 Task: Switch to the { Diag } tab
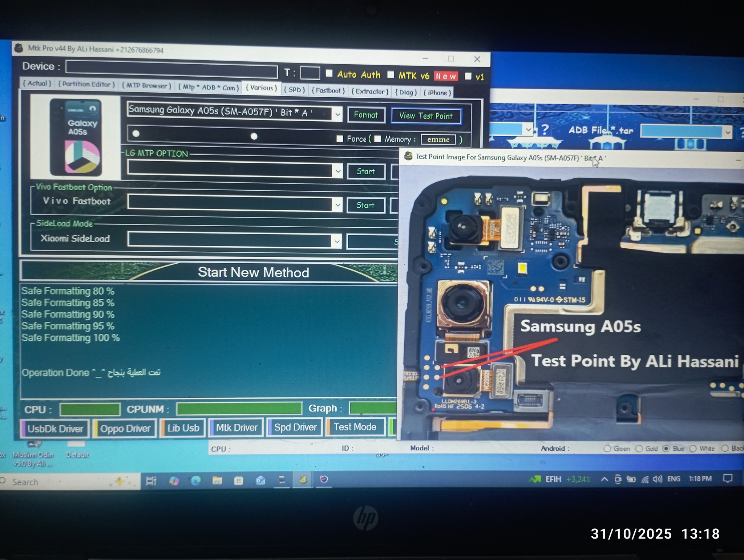(x=406, y=92)
